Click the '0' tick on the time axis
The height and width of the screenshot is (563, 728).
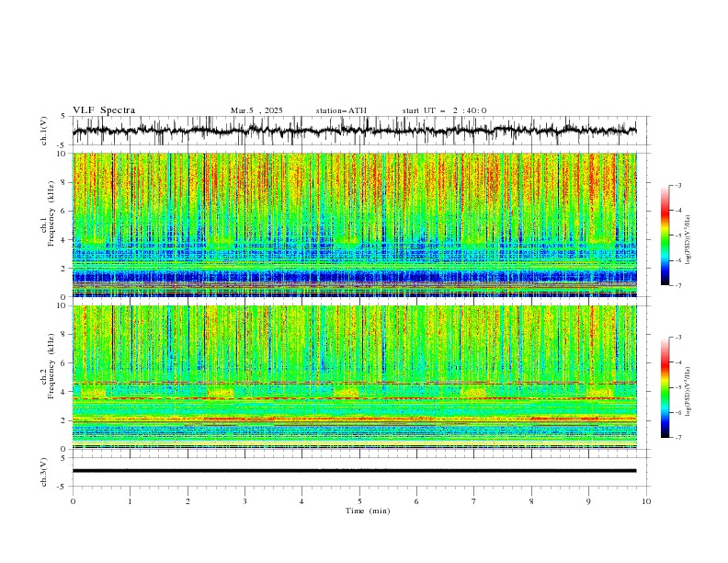[x=73, y=501]
